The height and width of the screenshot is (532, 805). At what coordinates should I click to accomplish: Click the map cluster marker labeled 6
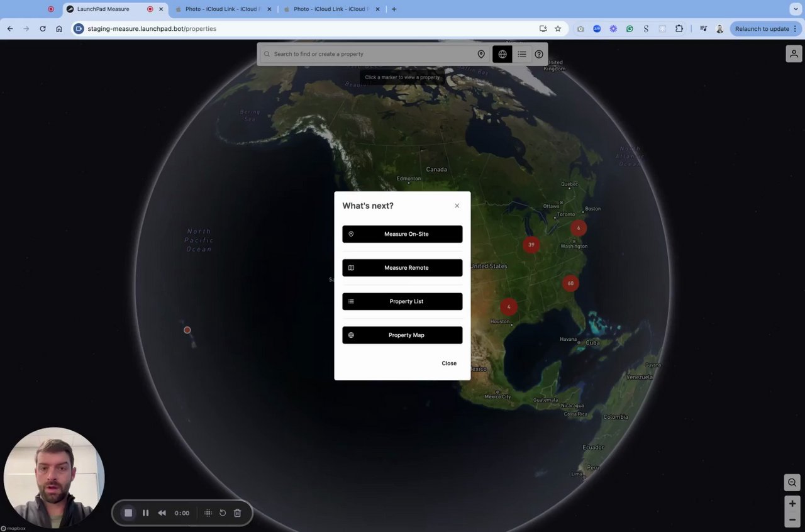click(x=579, y=228)
